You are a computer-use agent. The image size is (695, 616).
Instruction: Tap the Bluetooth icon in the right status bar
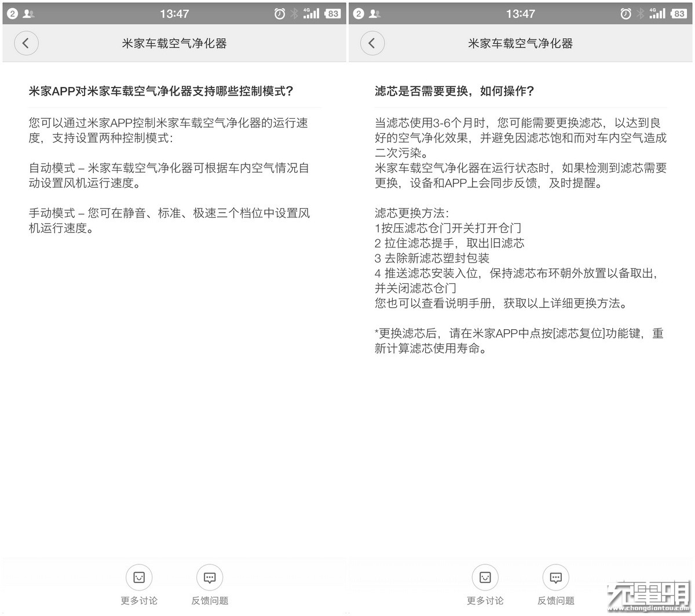tap(640, 14)
